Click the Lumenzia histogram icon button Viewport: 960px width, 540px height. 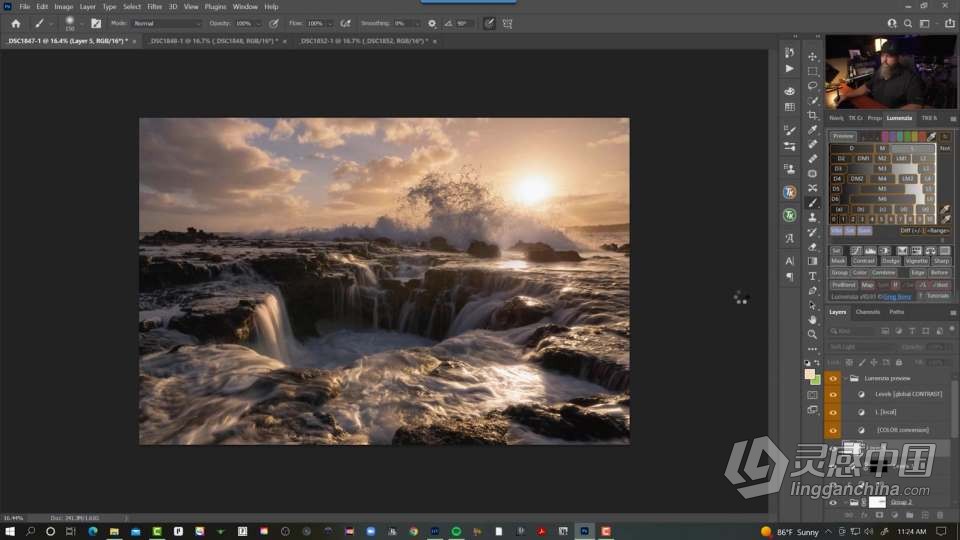coord(869,250)
